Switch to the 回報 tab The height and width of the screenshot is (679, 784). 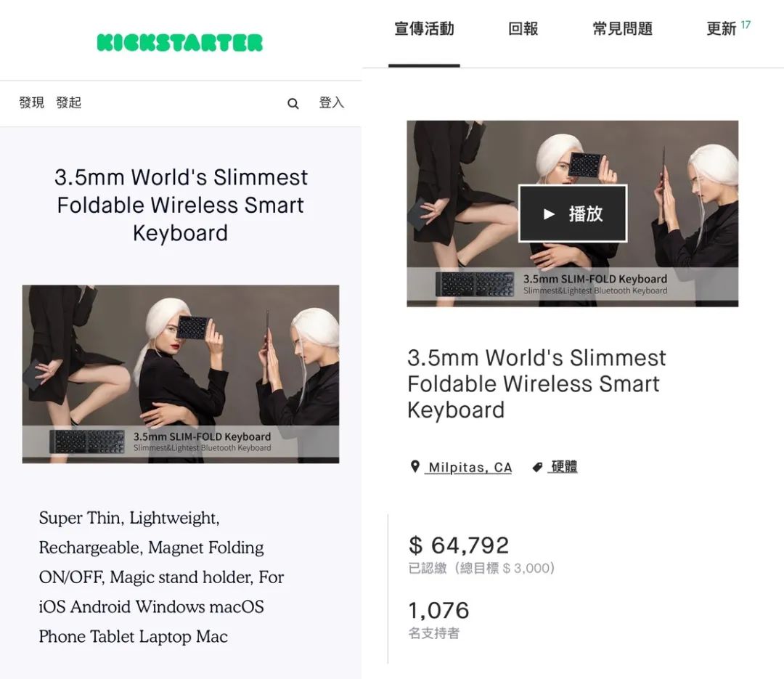(523, 28)
